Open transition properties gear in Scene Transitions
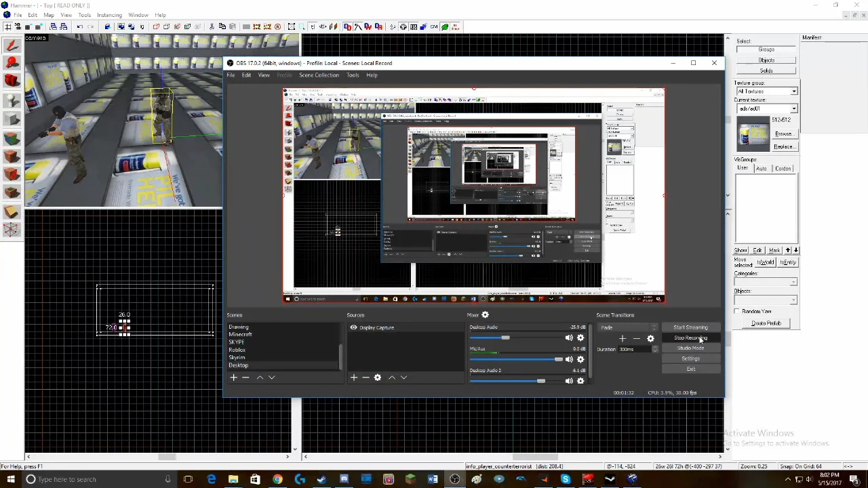The width and height of the screenshot is (868, 488). [x=650, y=338]
